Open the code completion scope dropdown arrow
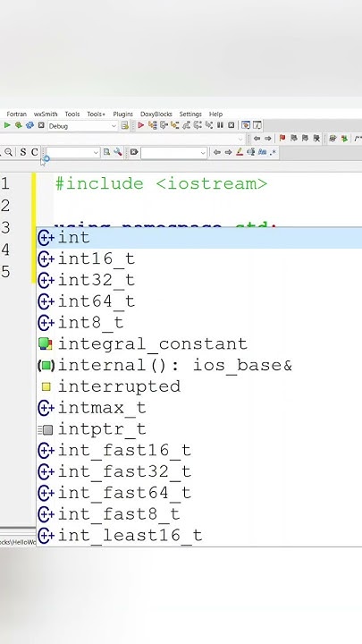Viewport: 362px width, 644px height. 241,139
